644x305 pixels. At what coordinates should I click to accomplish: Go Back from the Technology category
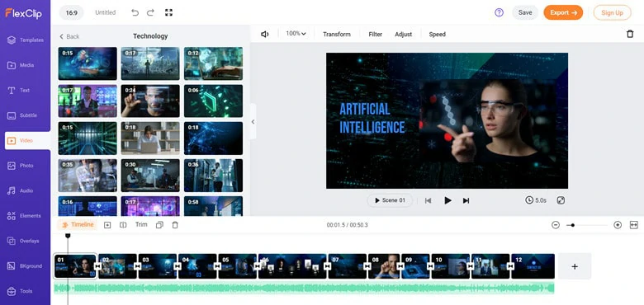pyautogui.click(x=69, y=36)
